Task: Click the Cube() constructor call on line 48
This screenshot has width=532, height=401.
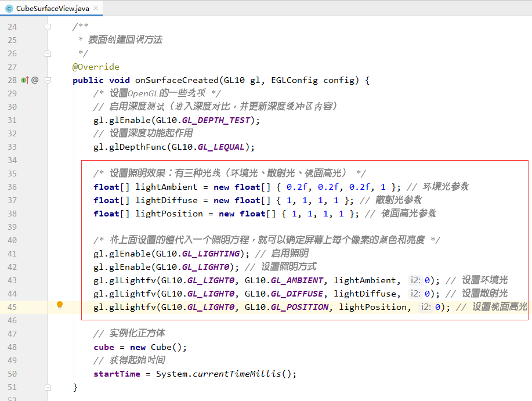Action: click(x=167, y=347)
